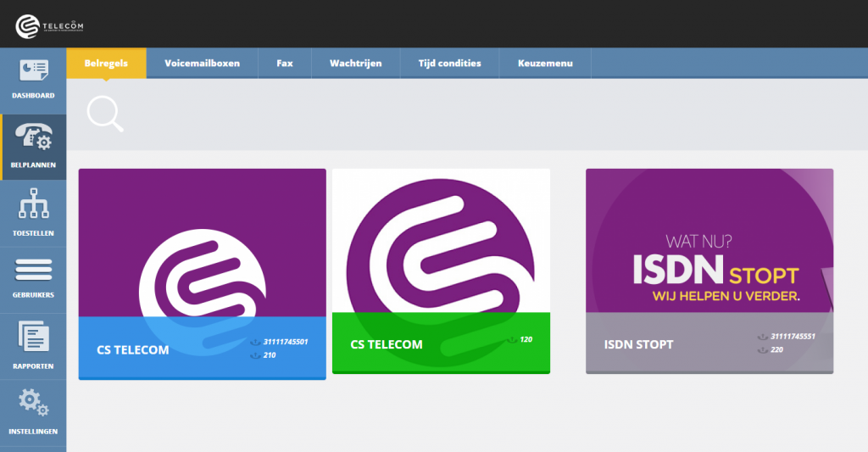The width and height of the screenshot is (868, 452).
Task: Select the Belplannen phone icon
Action: (34, 137)
